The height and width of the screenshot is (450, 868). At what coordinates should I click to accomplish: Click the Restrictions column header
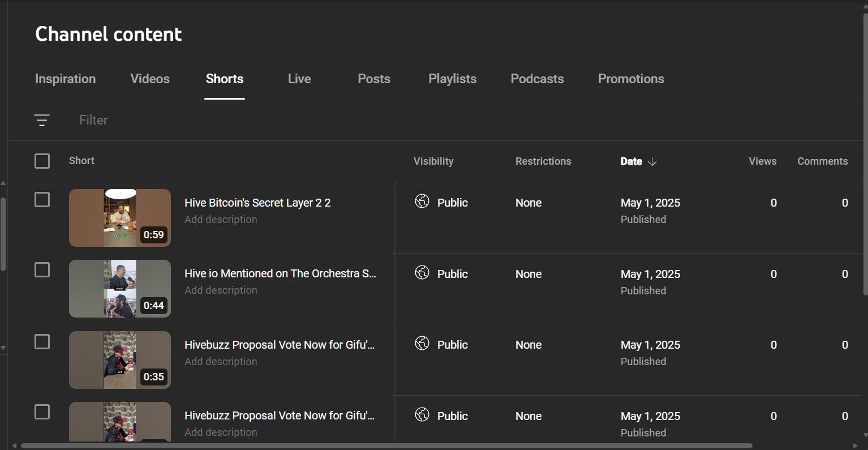[543, 161]
